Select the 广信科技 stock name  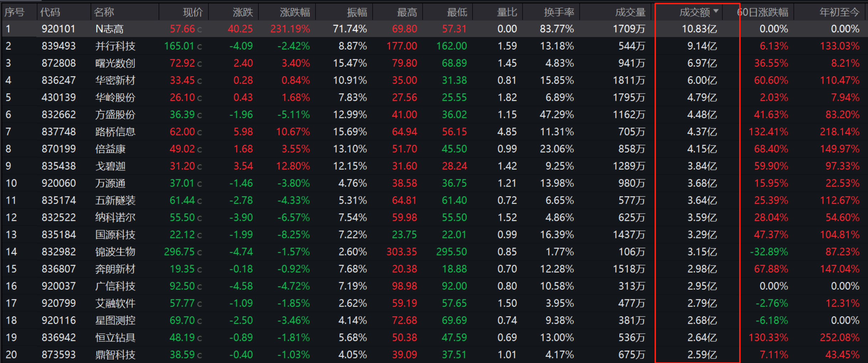click(115, 286)
